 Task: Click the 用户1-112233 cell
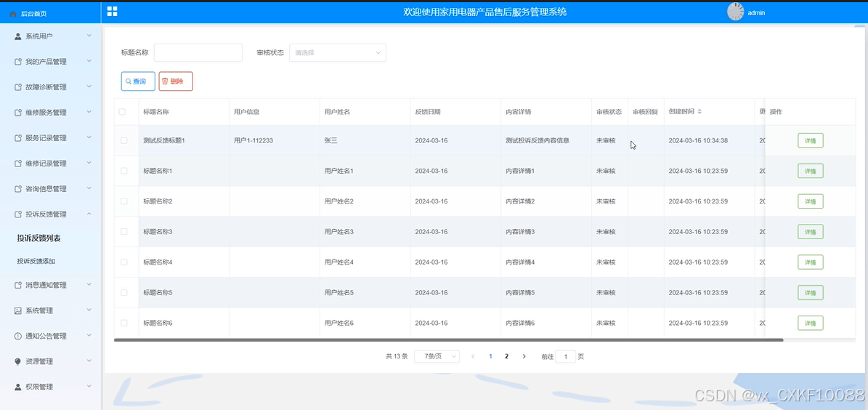tap(253, 141)
